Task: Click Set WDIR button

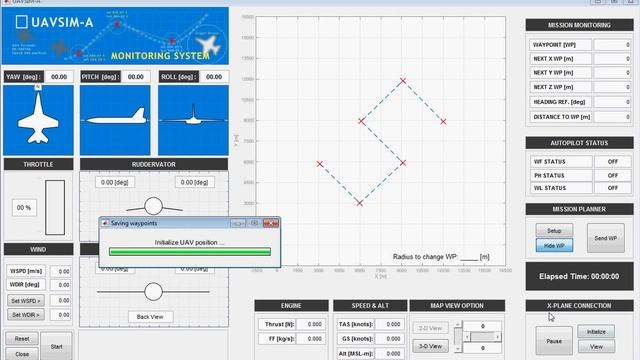Action: (x=26, y=315)
